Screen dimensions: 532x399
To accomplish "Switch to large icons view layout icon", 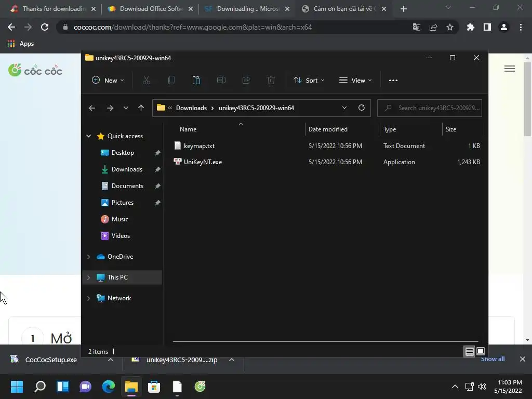I will point(481,352).
